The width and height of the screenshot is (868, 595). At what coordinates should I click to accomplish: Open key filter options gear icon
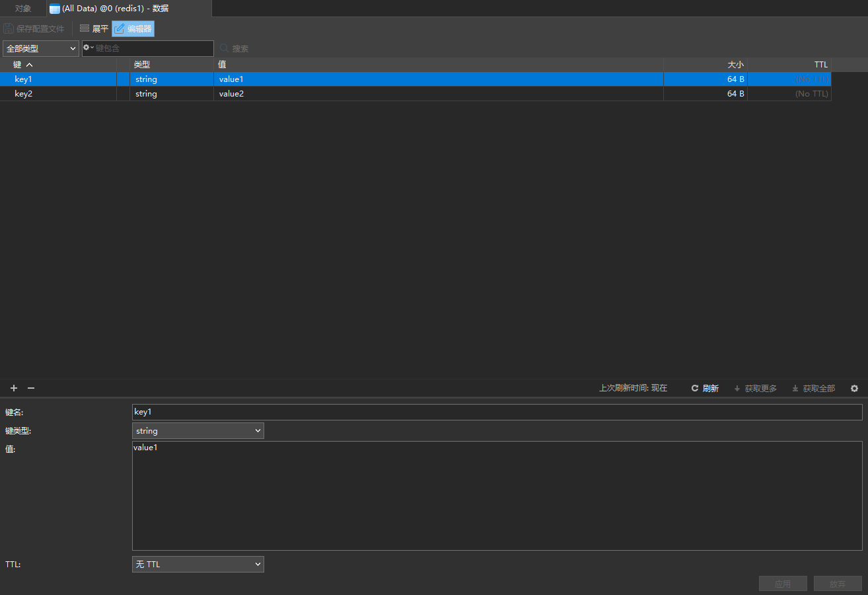pyautogui.click(x=88, y=48)
